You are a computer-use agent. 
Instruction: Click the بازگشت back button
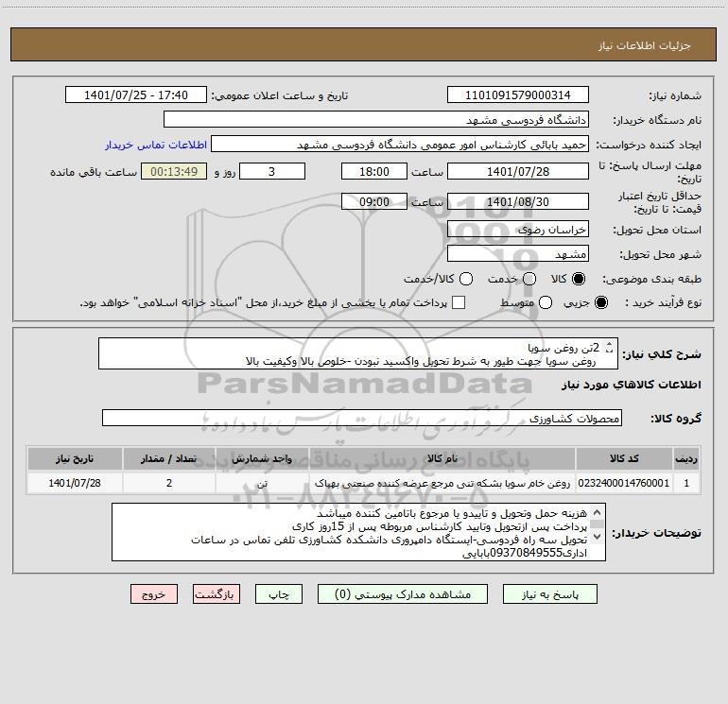[x=217, y=594]
